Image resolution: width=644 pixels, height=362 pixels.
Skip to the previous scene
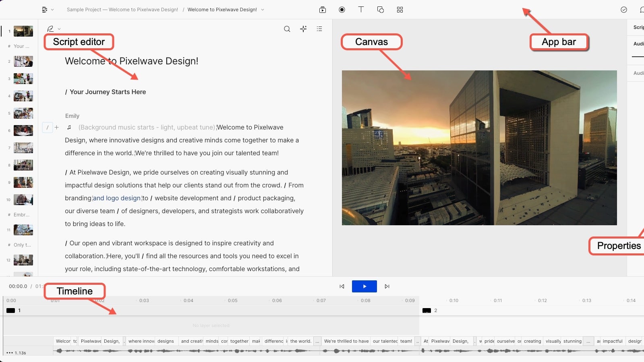point(342,286)
